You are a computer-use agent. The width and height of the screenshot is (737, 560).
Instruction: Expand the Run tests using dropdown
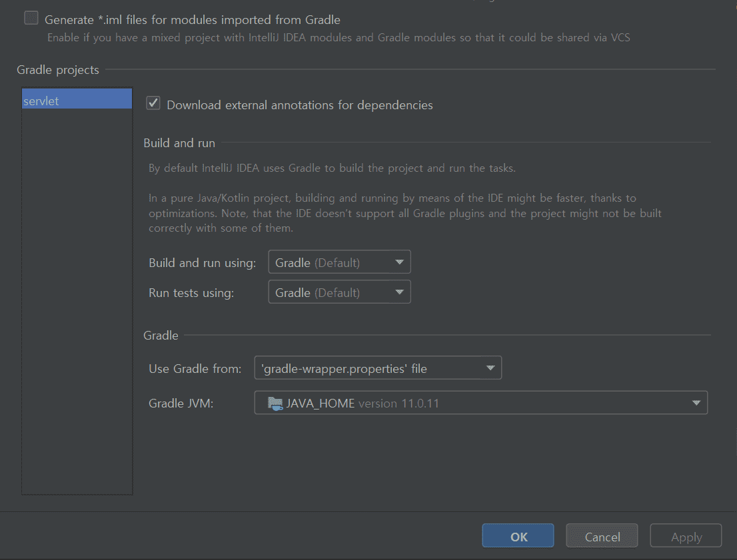[339, 292]
